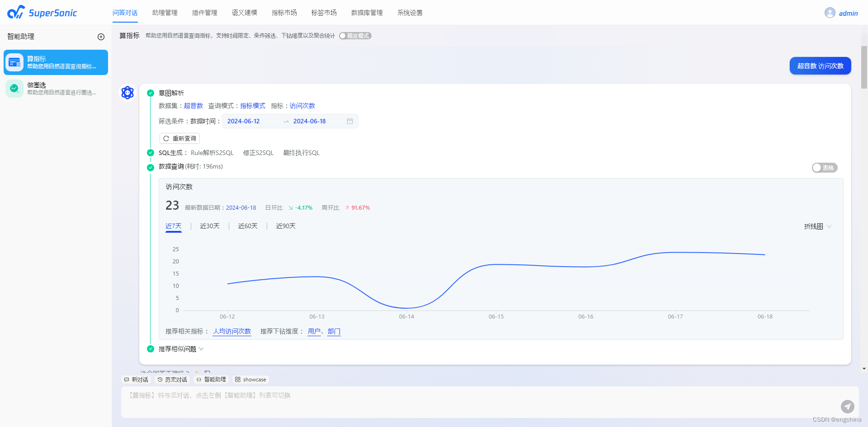The image size is (868, 427).
Task: Open the 系统设置 menu
Action: (410, 13)
